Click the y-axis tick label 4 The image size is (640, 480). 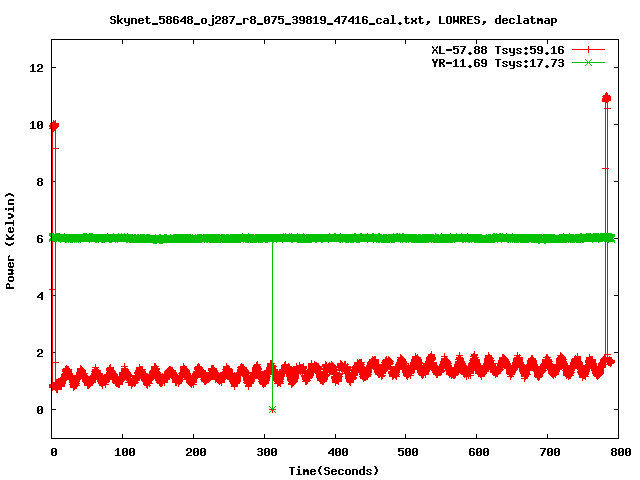click(40, 296)
